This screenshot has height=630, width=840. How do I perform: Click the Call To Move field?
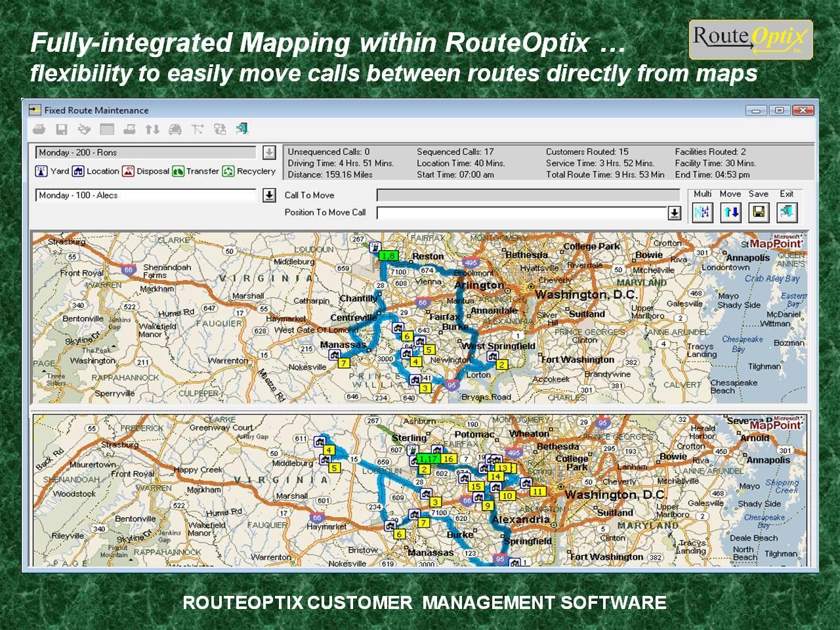coord(528,195)
